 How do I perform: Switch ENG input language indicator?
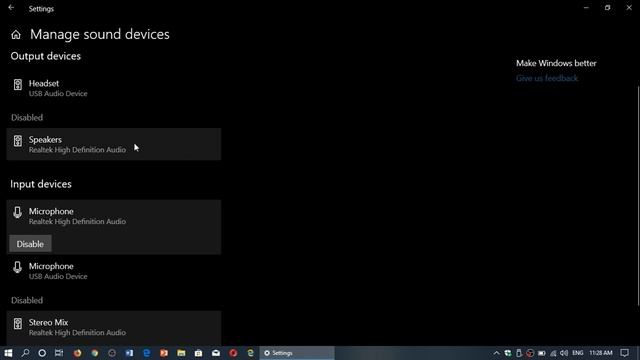(x=578, y=353)
